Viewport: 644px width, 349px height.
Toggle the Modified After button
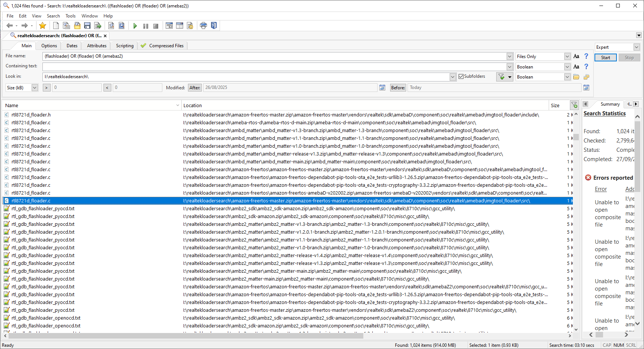195,88
